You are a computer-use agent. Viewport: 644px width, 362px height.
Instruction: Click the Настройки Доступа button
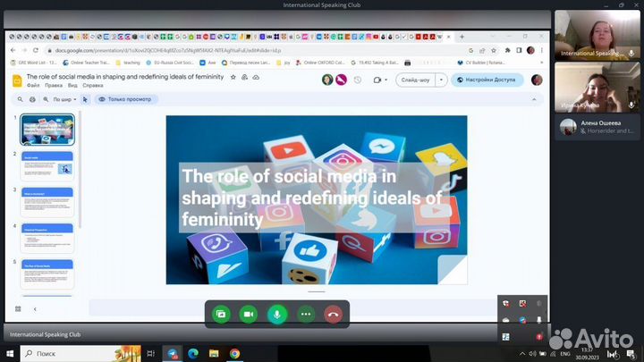(x=487, y=80)
